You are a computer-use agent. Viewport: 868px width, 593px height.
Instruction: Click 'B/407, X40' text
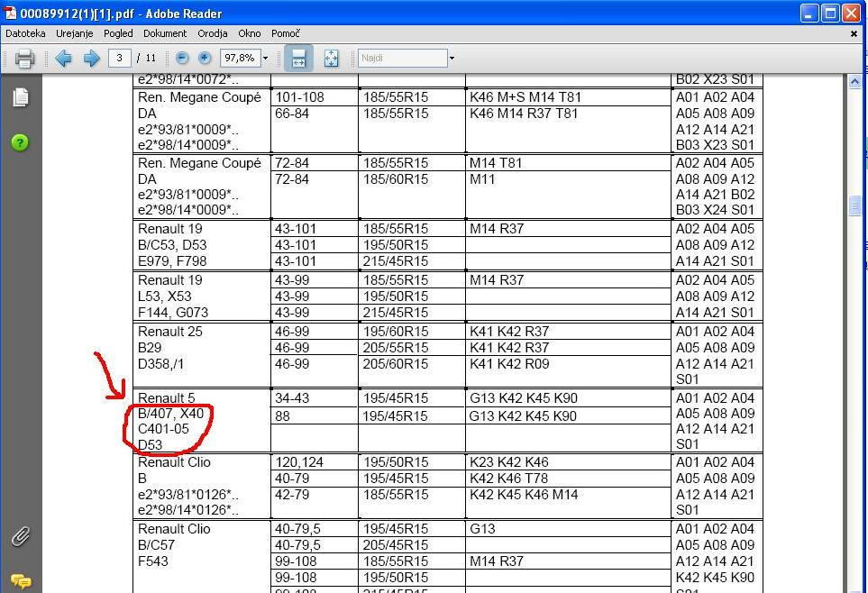tap(170, 414)
